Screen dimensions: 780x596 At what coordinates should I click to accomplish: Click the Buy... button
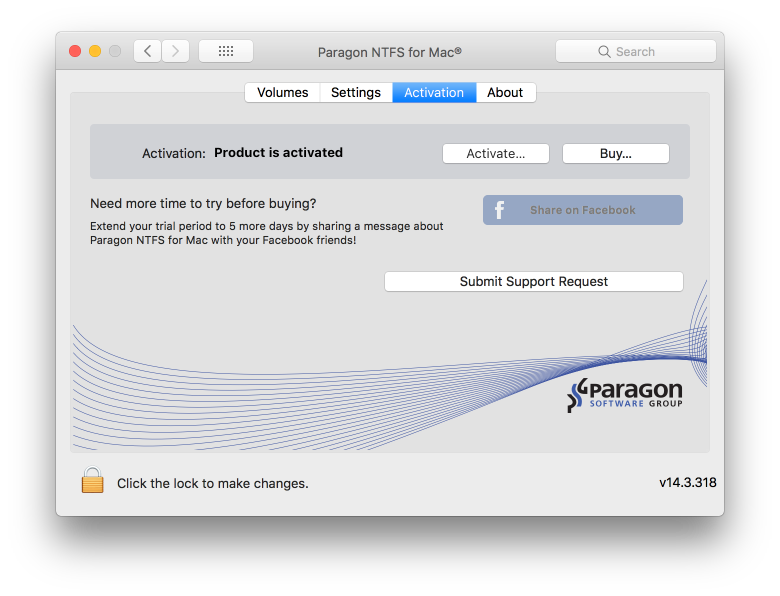tap(615, 154)
